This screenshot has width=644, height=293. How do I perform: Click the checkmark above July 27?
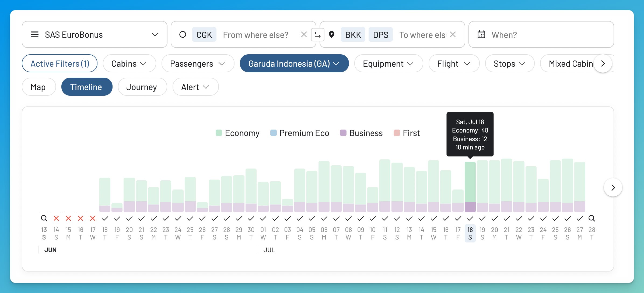tap(580, 218)
